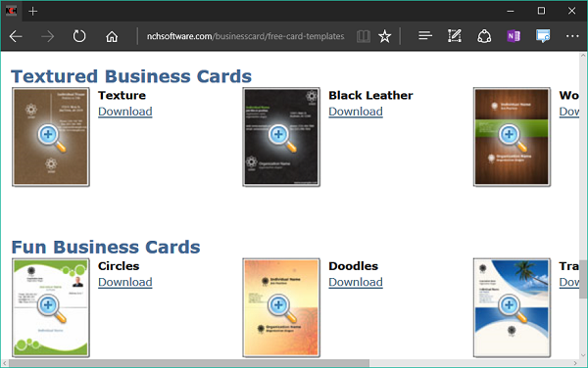The image size is (588, 368).
Task: Click the scroll up arrow
Action: [x=583, y=56]
